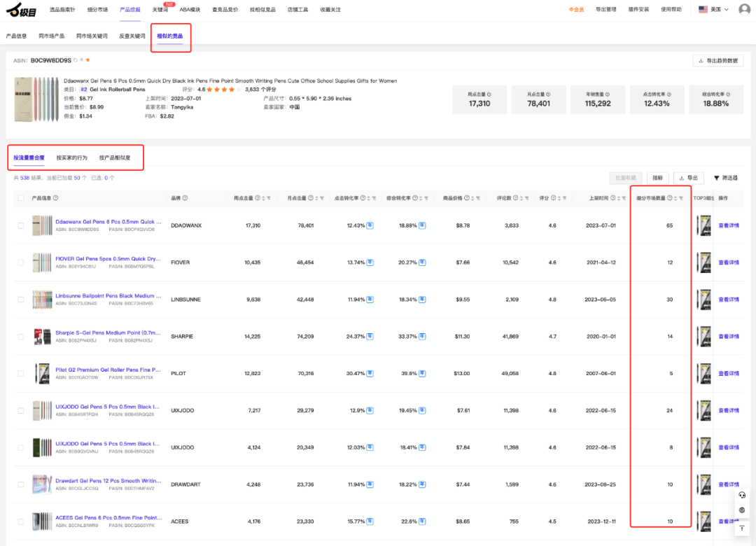This screenshot has height=546, width=756.
Task: Sort by 评分 using its sort arrows
Action: pos(559,198)
